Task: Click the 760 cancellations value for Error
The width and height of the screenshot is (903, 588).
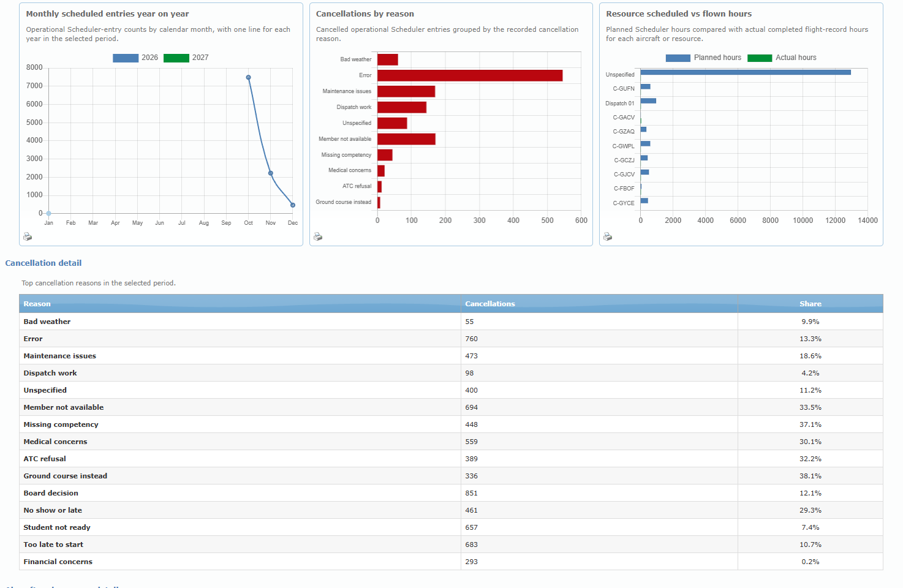Action: 472,339
